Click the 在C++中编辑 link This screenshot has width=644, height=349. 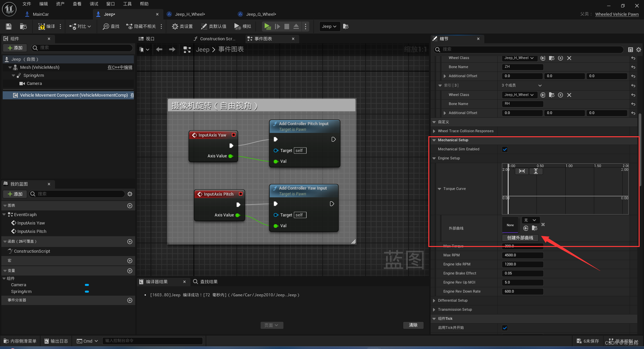(120, 67)
